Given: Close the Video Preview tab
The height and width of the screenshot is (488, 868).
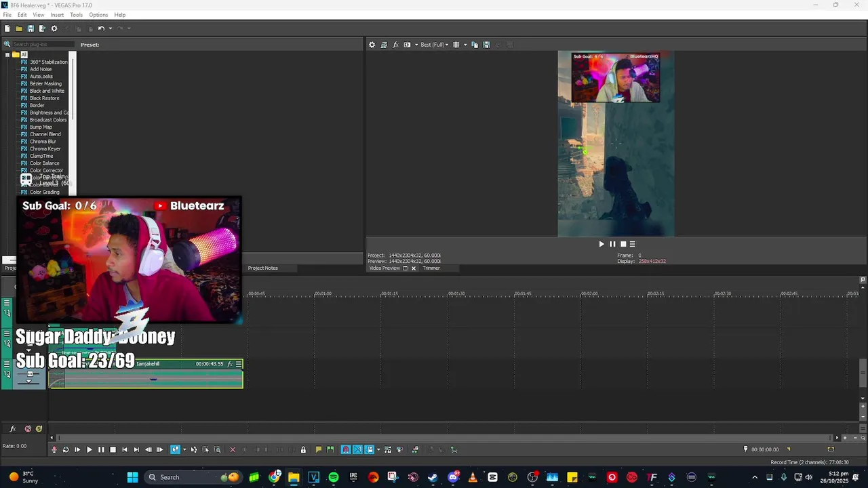Looking at the screenshot, I should tap(414, 268).
